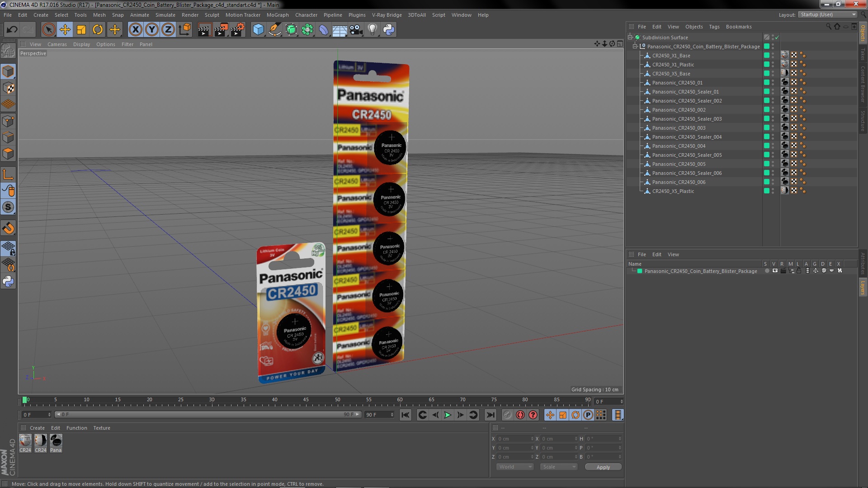Click frame 50 on the timeline ruler

click(x=337, y=400)
